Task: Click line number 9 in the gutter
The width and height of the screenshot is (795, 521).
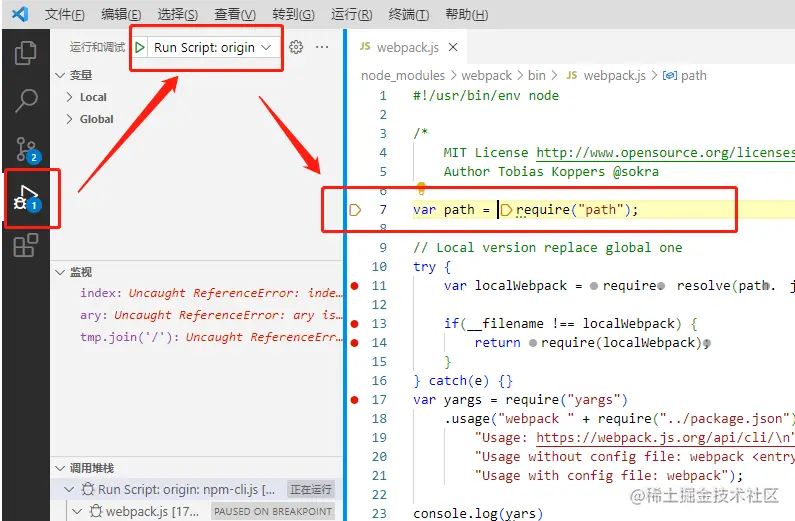Action: click(x=383, y=248)
